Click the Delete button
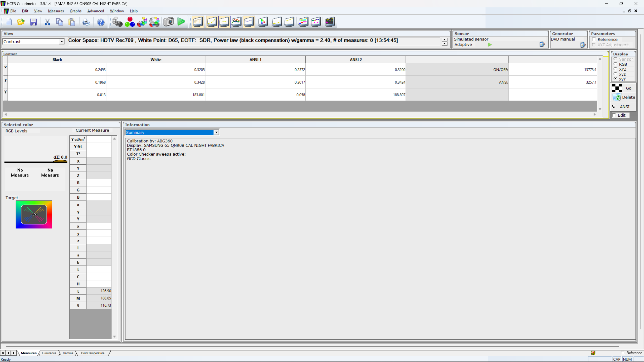The height and width of the screenshot is (362, 644). 624,97
